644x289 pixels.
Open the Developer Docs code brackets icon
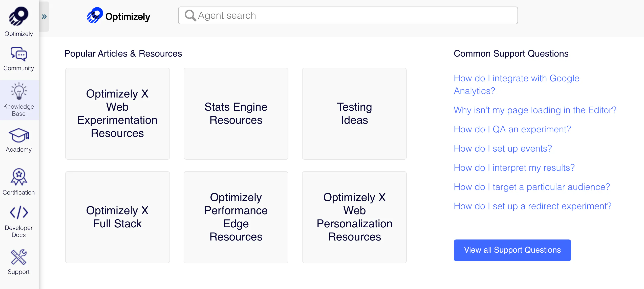(19, 212)
